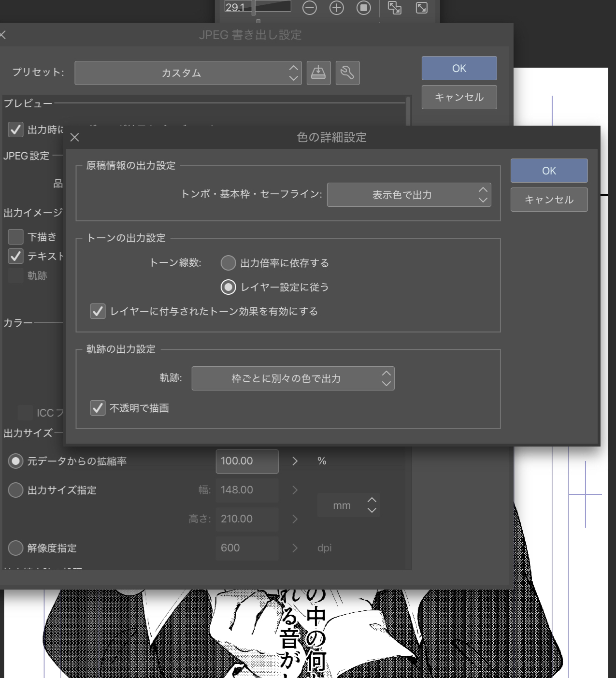
Task: Click the zoom in plus icon
Action: pyautogui.click(x=337, y=8)
